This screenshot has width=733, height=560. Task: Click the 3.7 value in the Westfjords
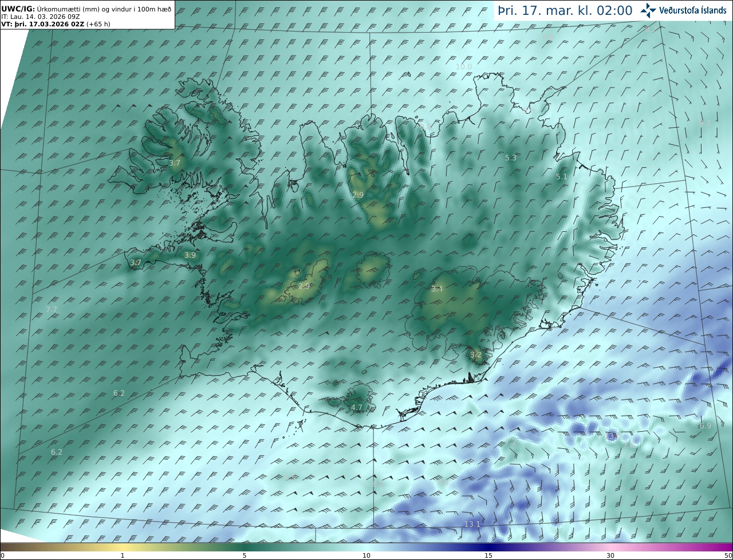pyautogui.click(x=175, y=163)
